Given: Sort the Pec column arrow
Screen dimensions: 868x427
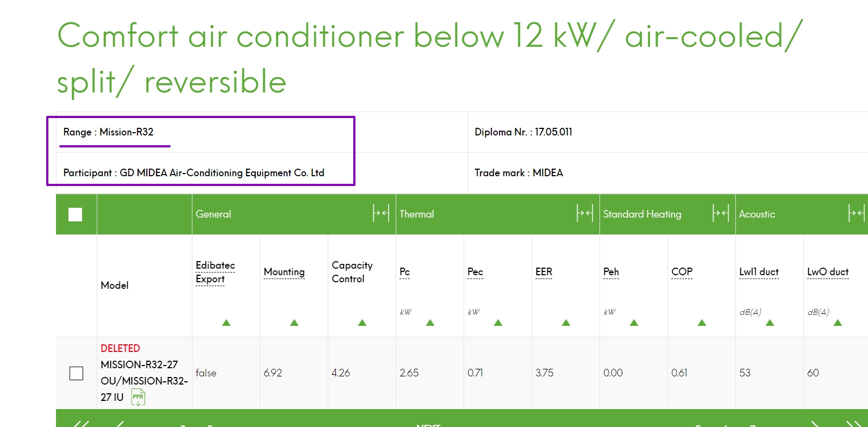Looking at the screenshot, I should pos(498,323).
